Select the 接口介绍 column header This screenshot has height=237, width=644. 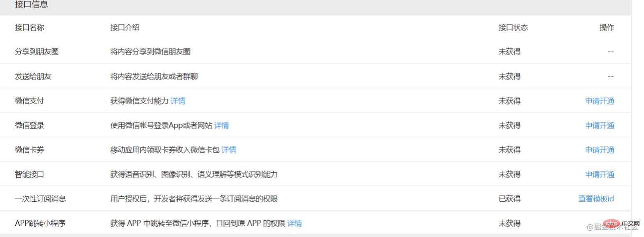click(x=125, y=27)
